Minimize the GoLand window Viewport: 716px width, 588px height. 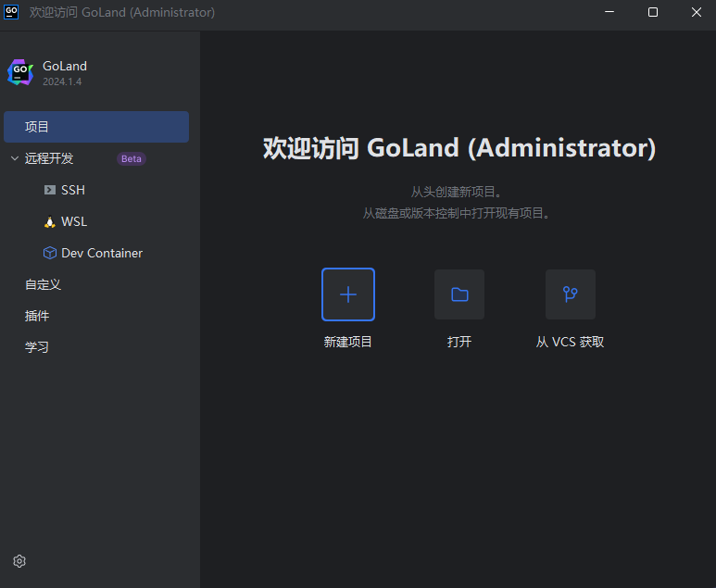tap(609, 12)
